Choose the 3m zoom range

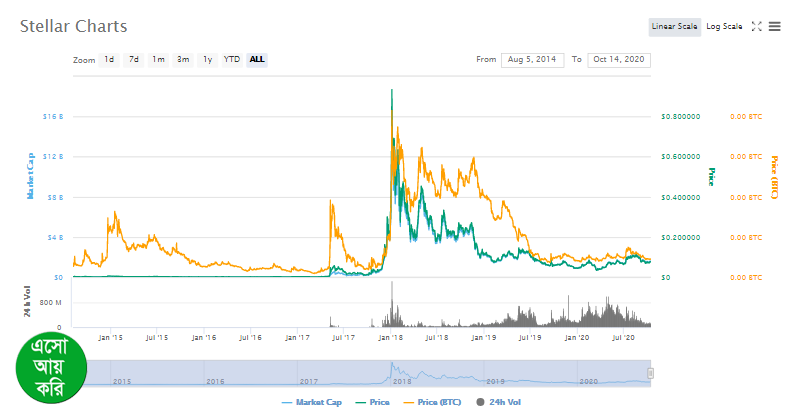point(183,60)
